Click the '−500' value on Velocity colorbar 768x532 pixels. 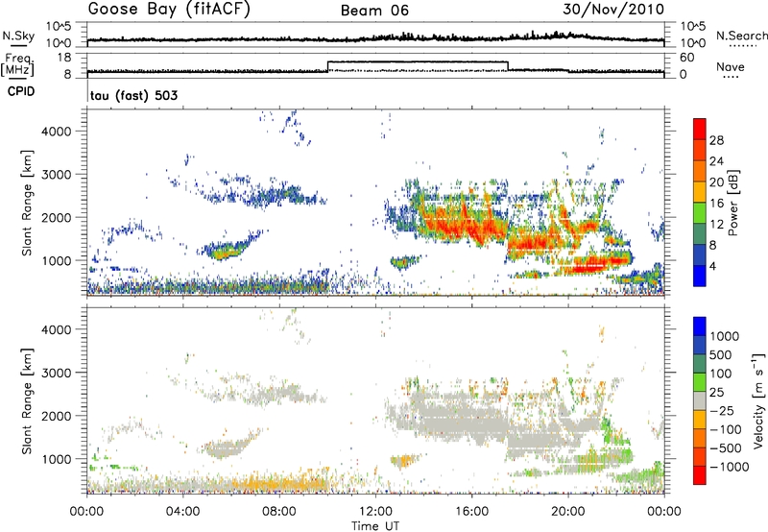[726, 448]
